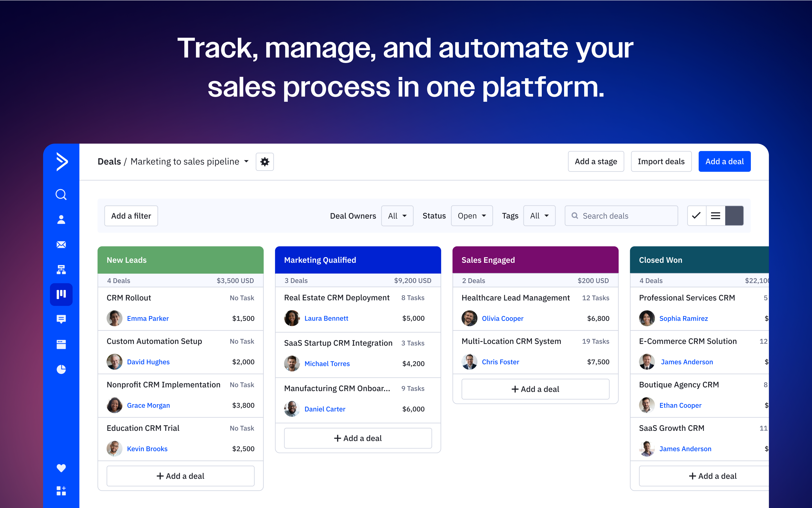Image resolution: width=812 pixels, height=508 pixels.
Task: Click the search icon in sidebar
Action: pos(61,194)
